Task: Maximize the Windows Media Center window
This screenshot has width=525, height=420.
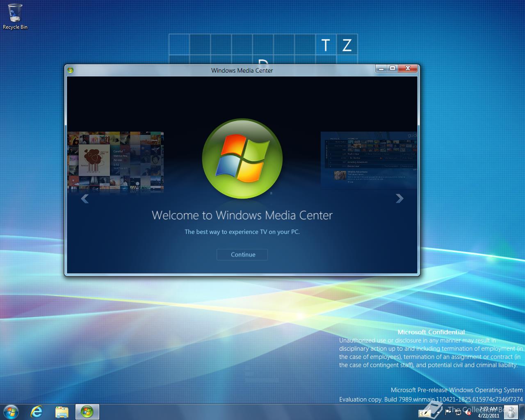Action: [393, 68]
